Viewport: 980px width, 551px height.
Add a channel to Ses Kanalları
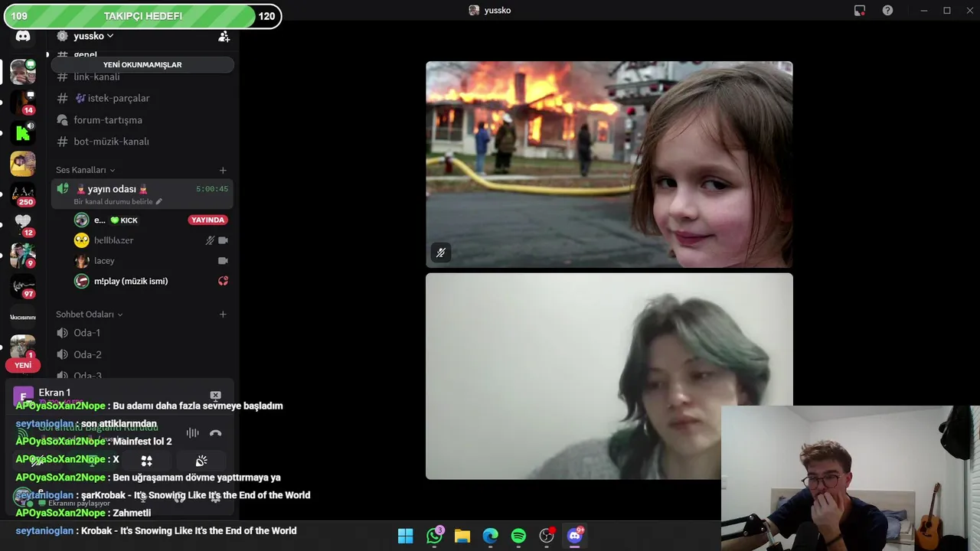tap(223, 170)
